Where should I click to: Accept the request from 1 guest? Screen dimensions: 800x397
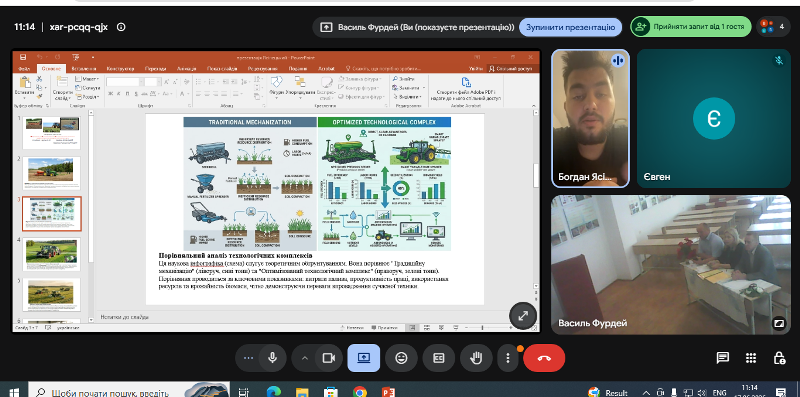[x=691, y=27]
